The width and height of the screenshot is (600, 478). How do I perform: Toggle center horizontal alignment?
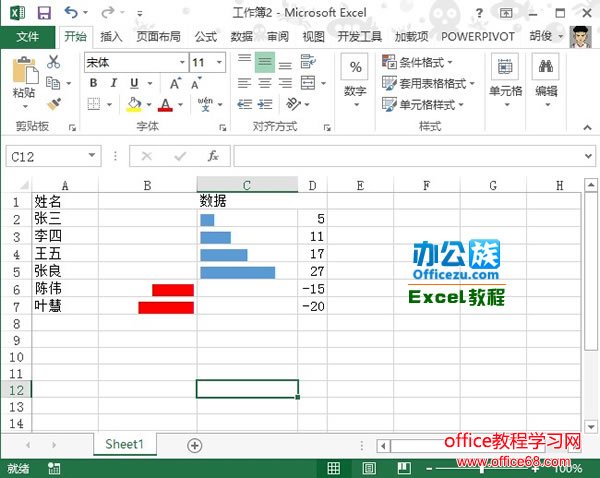point(265,83)
